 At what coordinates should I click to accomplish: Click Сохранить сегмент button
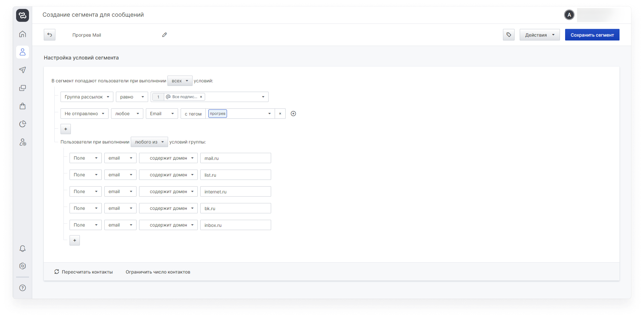pyautogui.click(x=592, y=35)
